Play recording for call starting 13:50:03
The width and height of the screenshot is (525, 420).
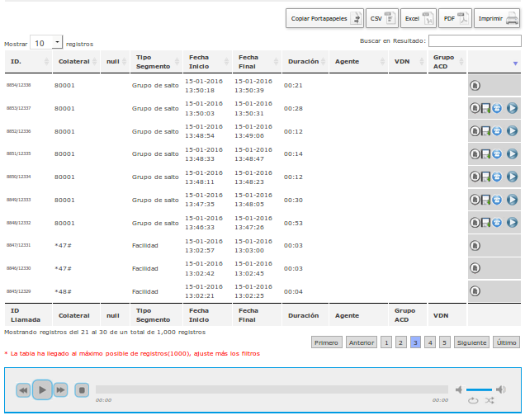(512, 108)
